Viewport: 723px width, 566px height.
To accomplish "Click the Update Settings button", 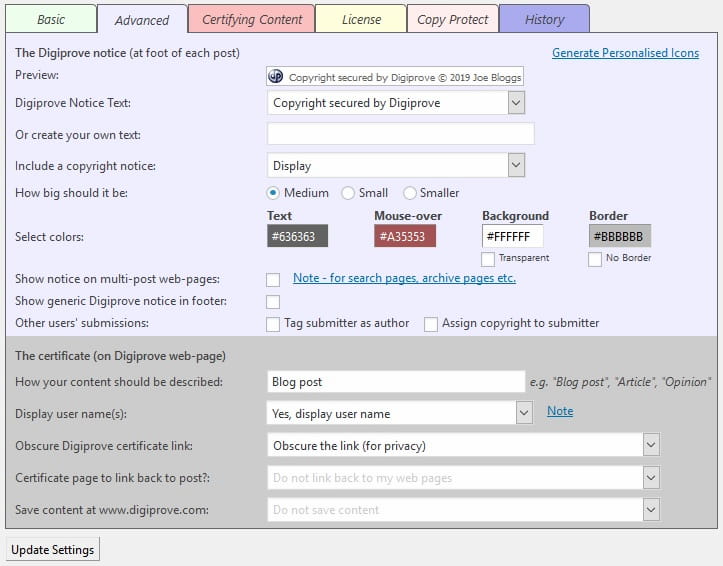I will 53,549.
